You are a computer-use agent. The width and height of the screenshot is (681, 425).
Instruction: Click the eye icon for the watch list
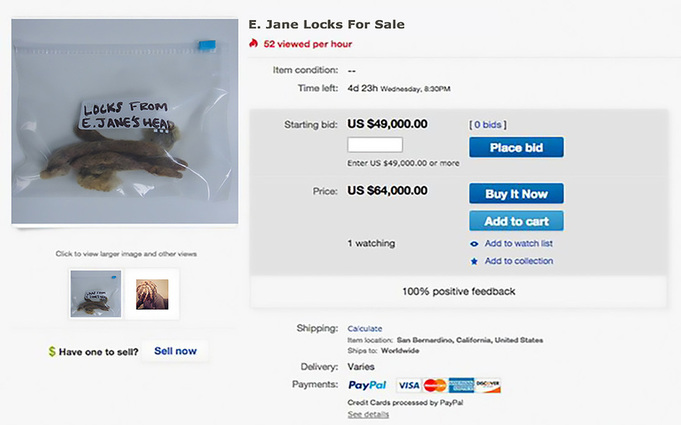pos(474,244)
